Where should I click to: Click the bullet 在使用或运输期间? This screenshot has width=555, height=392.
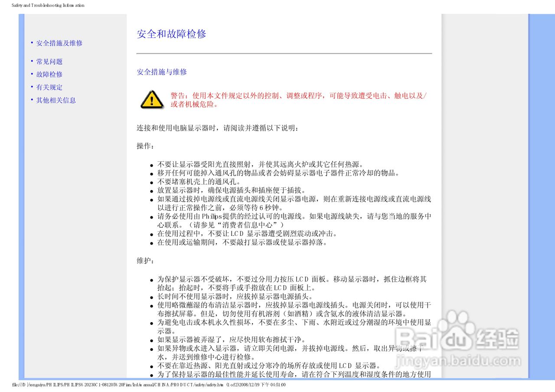[x=242, y=242]
